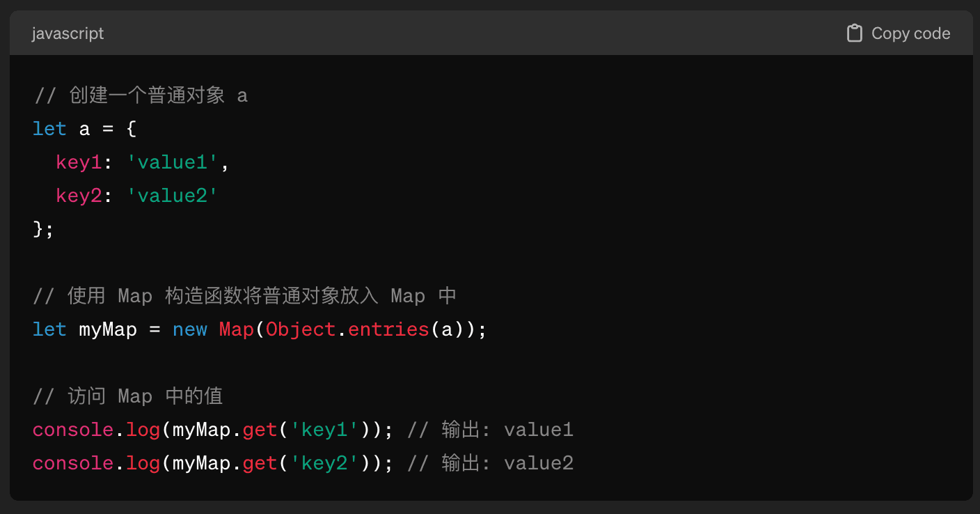980x514 pixels.
Task: Click the key2 property name in object
Action: click(x=79, y=196)
